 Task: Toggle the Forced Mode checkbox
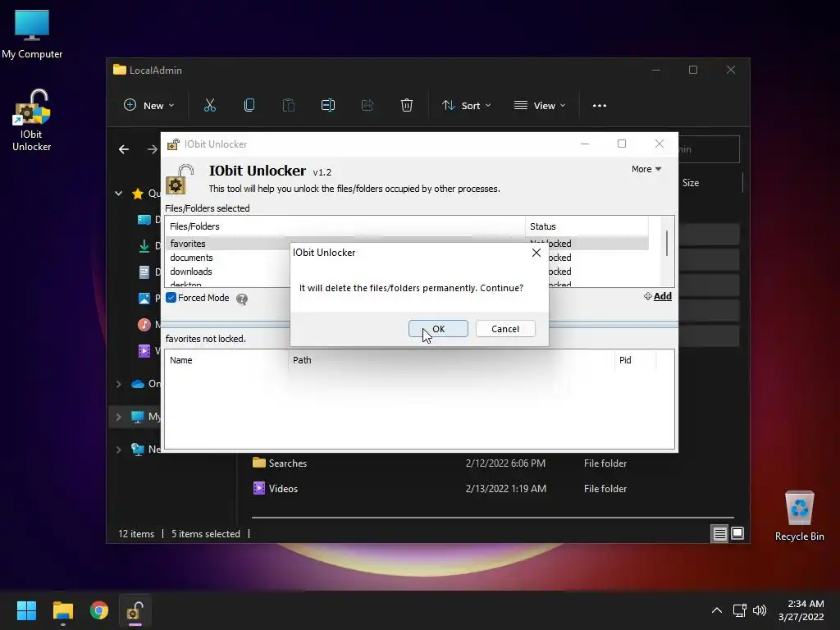tap(171, 297)
